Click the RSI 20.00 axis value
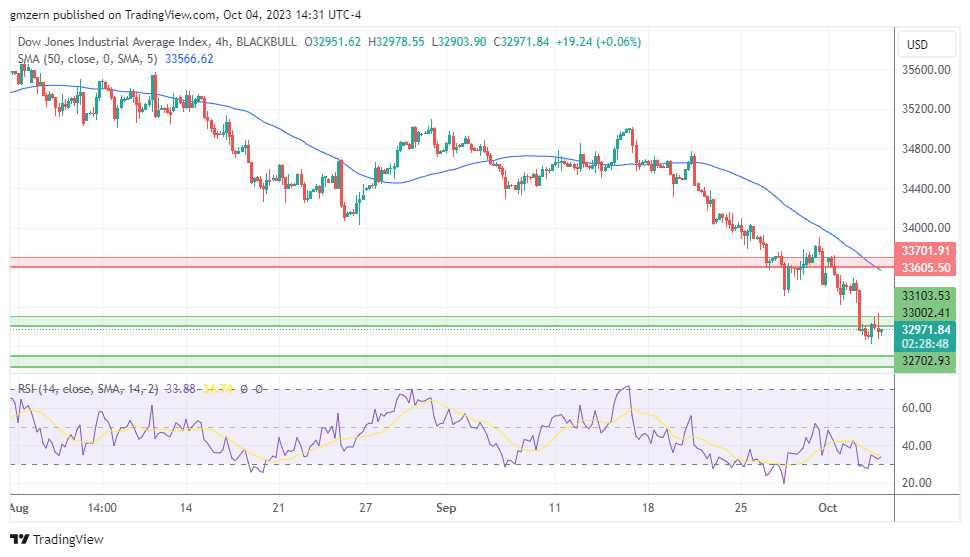Screen dimensions: 970x557 [x=917, y=483]
